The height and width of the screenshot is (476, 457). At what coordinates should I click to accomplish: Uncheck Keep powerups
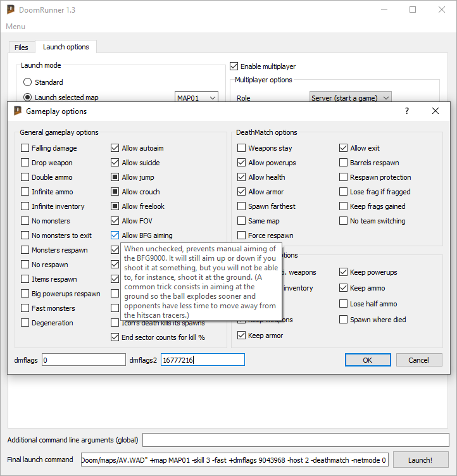point(343,272)
